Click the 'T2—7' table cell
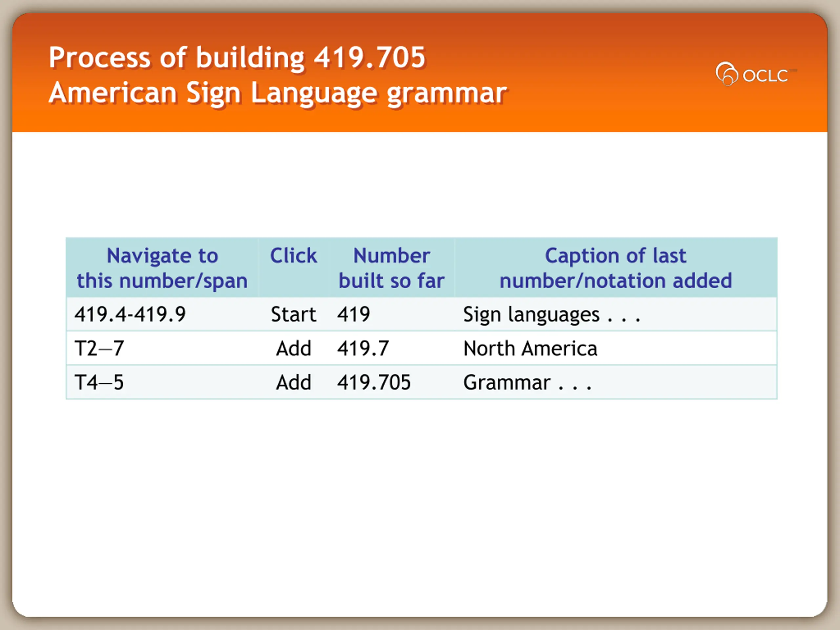 tap(99, 348)
